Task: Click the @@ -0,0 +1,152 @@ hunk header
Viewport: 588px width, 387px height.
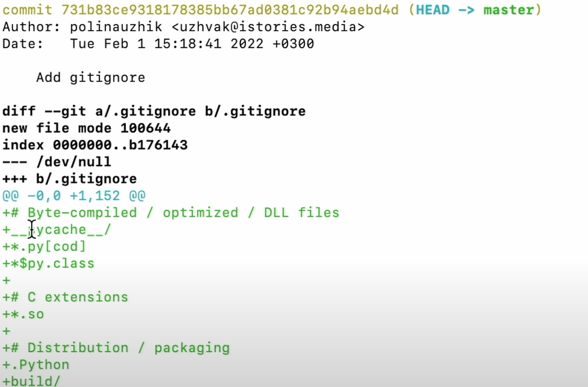Action: point(74,195)
